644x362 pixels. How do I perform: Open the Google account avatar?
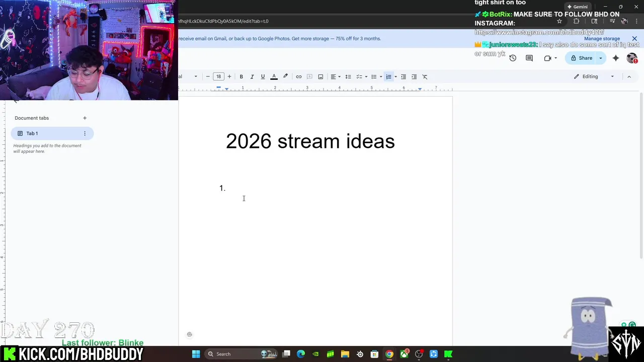(632, 58)
